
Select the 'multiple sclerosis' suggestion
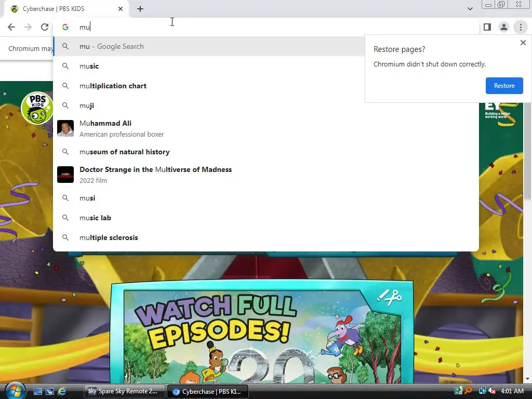click(265, 237)
